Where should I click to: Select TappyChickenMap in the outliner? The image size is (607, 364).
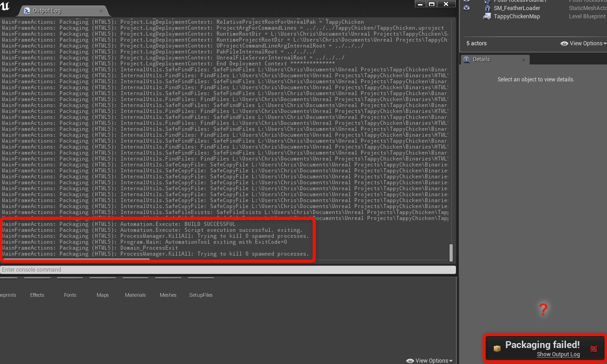(517, 16)
